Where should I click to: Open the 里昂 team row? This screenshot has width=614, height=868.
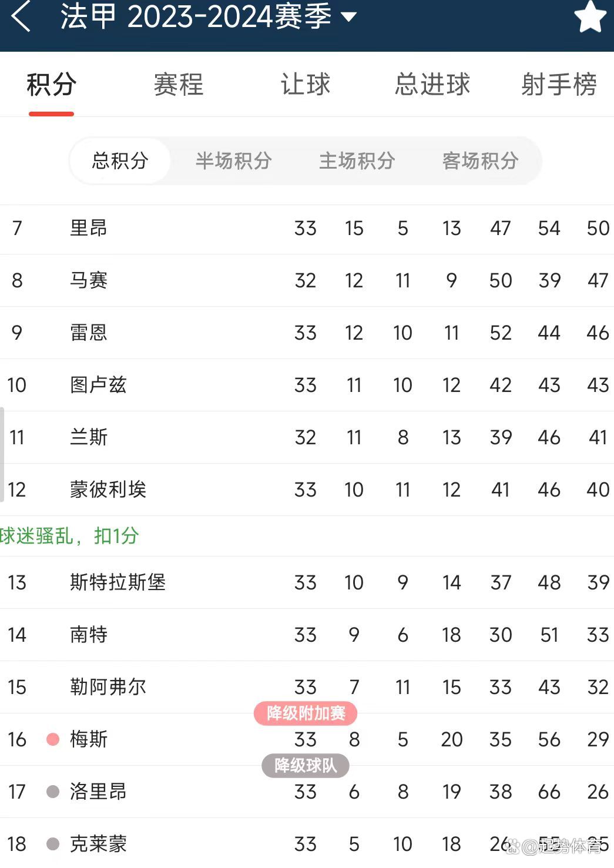coord(307,229)
